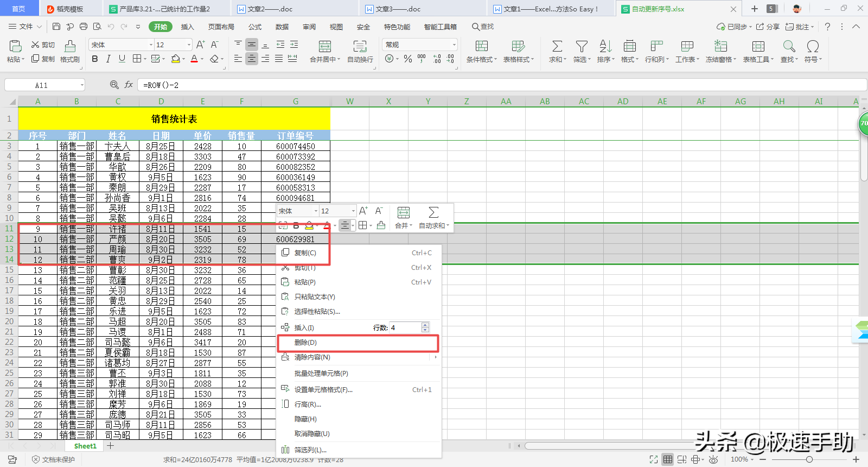Click the Synced (已同步) cloud status button
The height and width of the screenshot is (467, 868).
tap(734, 27)
